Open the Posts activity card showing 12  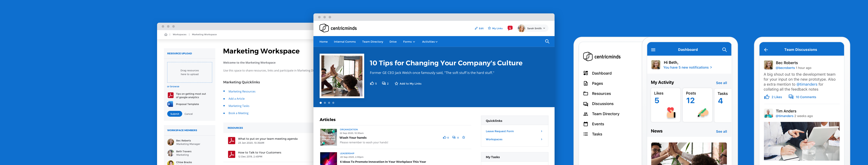[x=697, y=105]
